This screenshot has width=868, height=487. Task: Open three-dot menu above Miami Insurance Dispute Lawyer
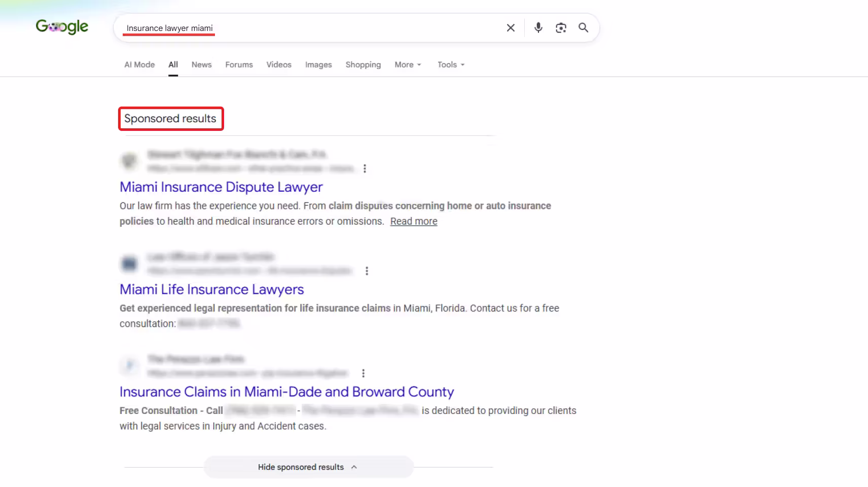365,168
